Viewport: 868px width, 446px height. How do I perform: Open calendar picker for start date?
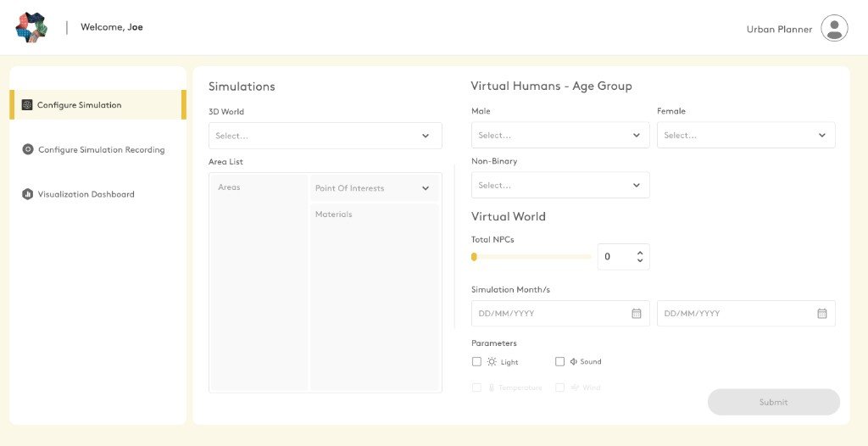(x=637, y=314)
